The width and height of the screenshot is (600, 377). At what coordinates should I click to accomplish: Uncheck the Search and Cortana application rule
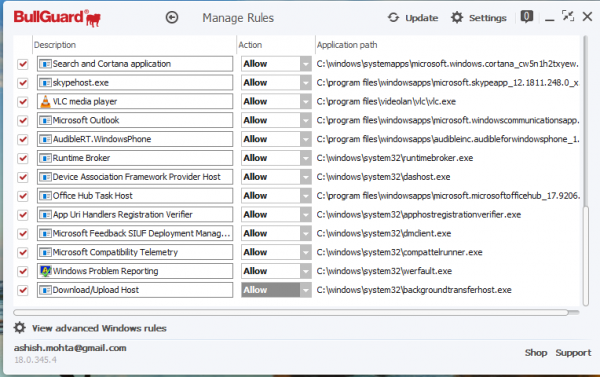[23, 64]
